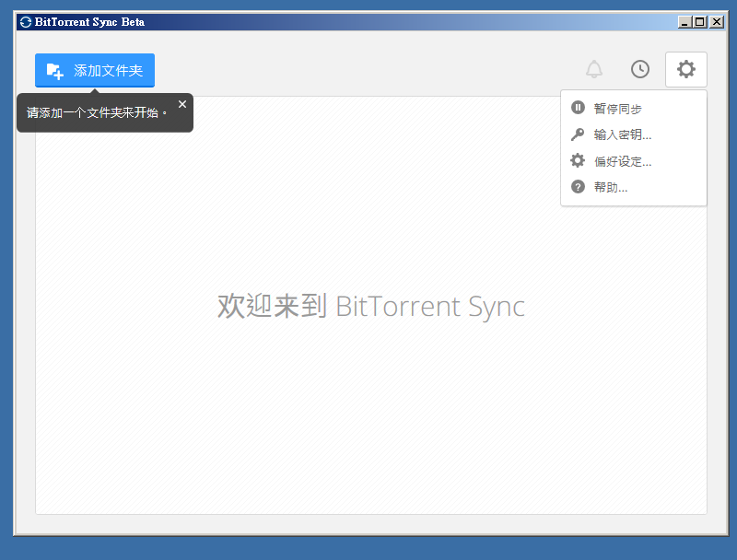Click the pause circle icon in menu
The height and width of the screenshot is (560, 737).
point(578,108)
